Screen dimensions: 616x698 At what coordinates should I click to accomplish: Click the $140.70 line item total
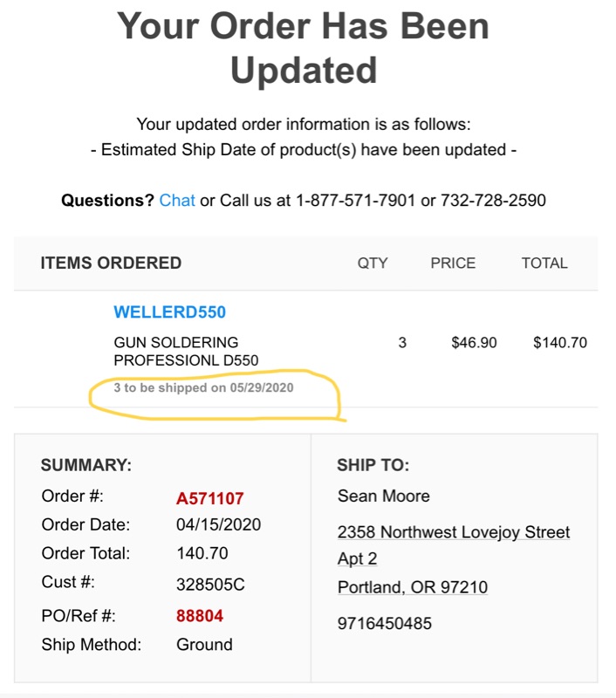coord(559,343)
